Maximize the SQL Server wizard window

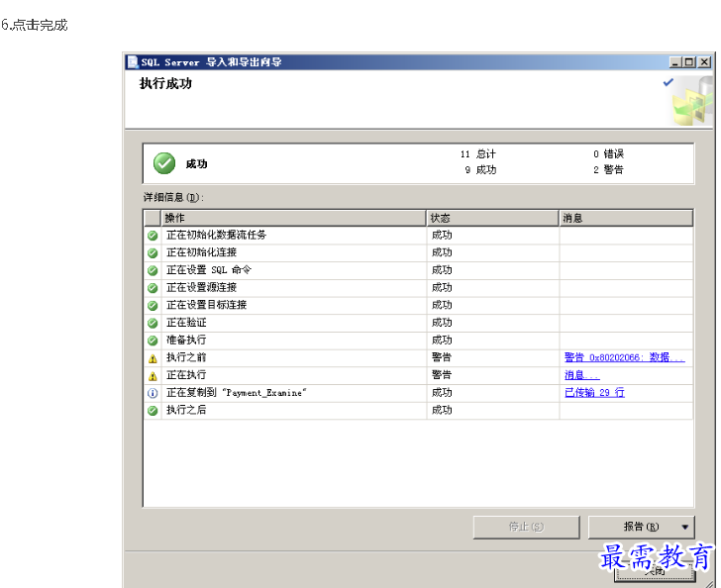tap(689, 62)
